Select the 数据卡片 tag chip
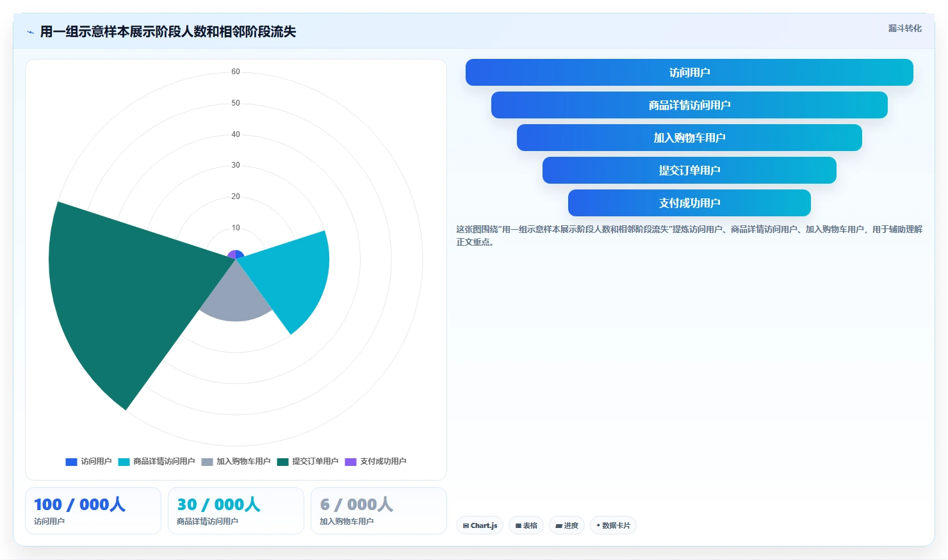 [x=613, y=525]
